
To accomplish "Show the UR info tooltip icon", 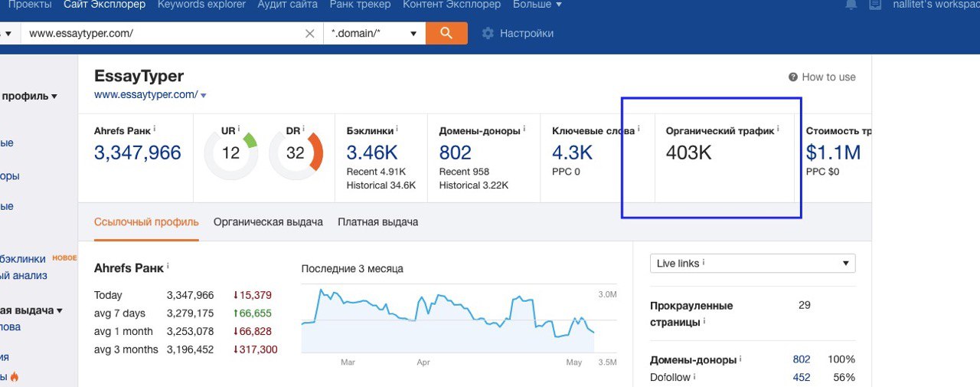I will [239, 129].
